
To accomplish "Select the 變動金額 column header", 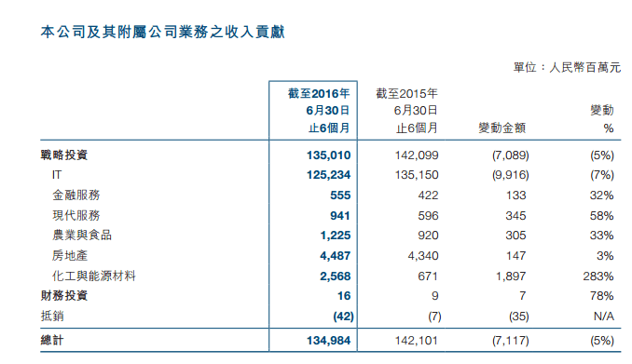I will point(501,128).
